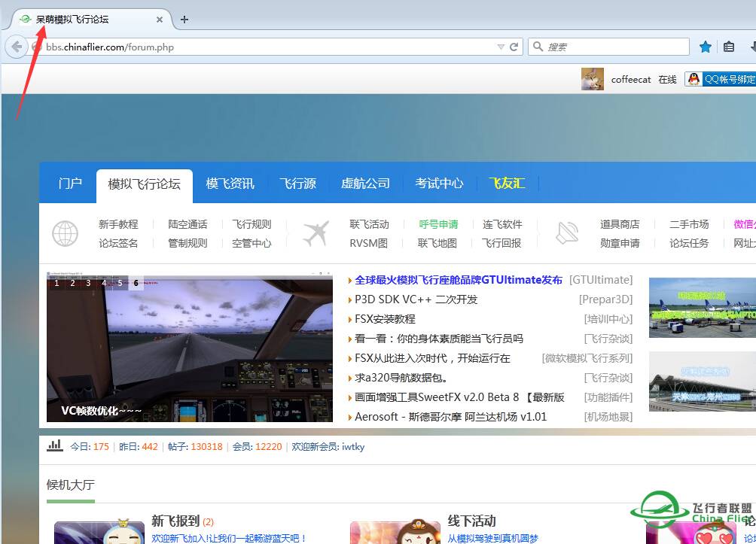Click the reader-mode book icon in the toolbar
This screenshot has width=756, height=544.
pos(729,46)
